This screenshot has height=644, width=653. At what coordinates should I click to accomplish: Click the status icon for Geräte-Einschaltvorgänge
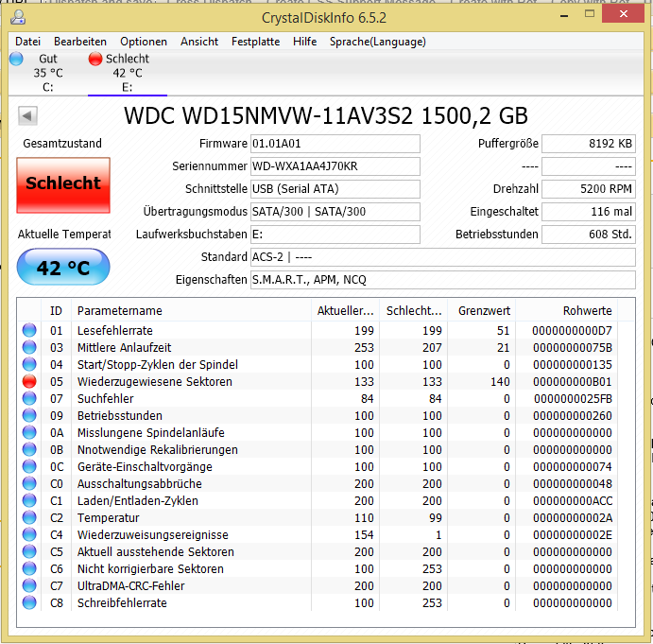[x=29, y=466]
